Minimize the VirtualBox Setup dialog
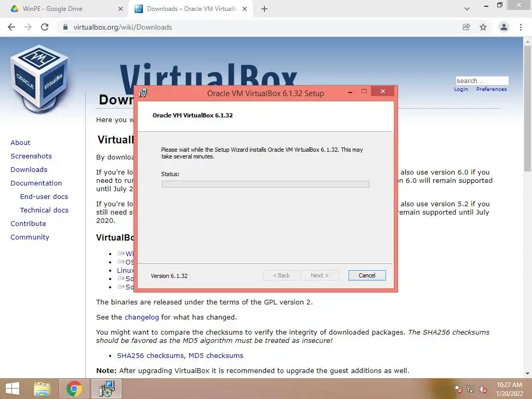 coord(350,91)
